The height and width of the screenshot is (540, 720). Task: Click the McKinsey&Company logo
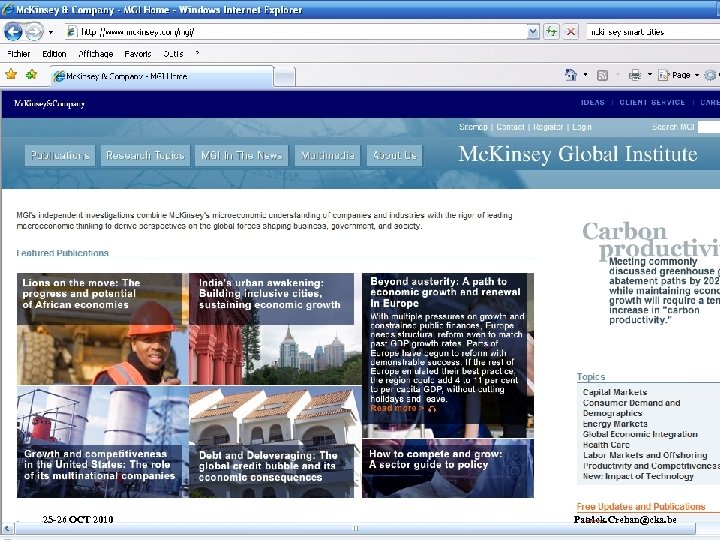pos(49,104)
